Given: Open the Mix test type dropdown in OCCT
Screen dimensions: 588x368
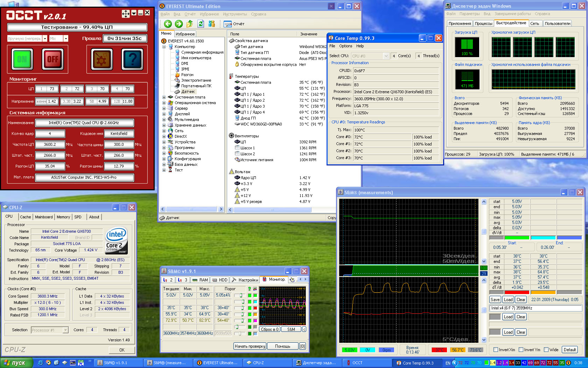Looking at the screenshot, I should click(66, 39).
